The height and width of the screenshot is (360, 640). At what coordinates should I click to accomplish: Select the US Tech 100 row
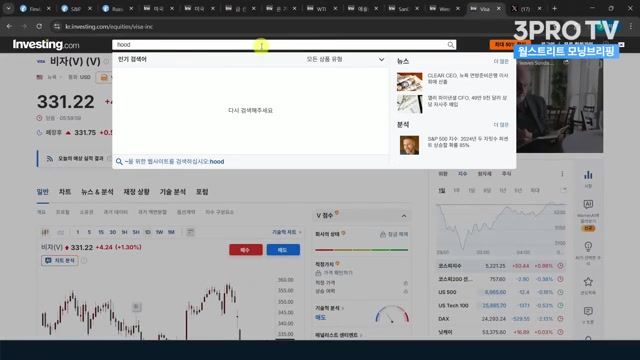(501, 305)
